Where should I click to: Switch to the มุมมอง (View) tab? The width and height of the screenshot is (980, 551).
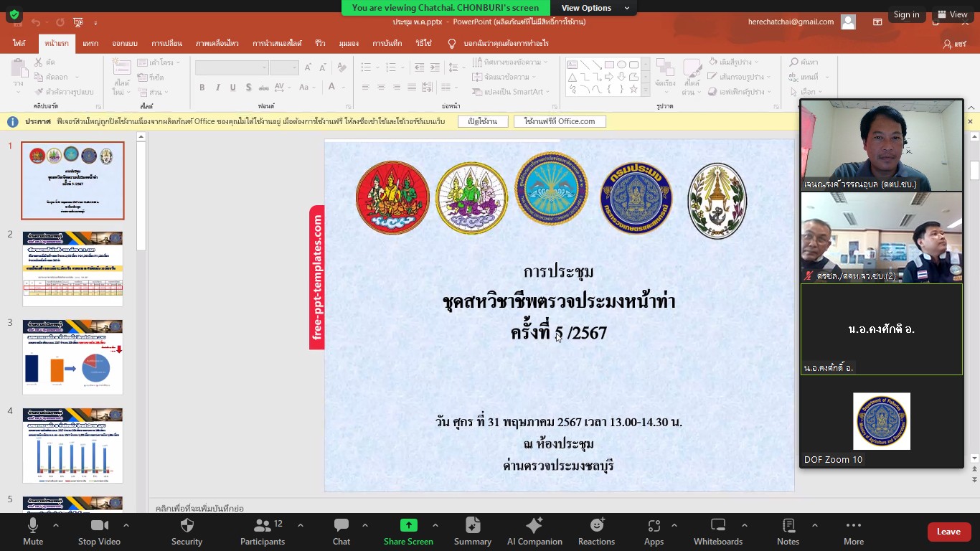pyautogui.click(x=349, y=44)
